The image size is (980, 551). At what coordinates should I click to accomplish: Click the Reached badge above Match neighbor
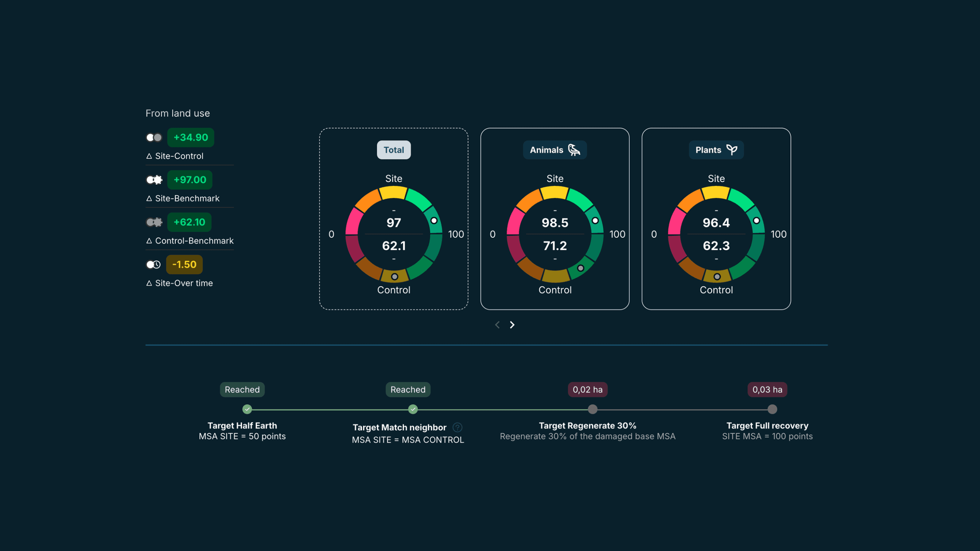pyautogui.click(x=408, y=390)
